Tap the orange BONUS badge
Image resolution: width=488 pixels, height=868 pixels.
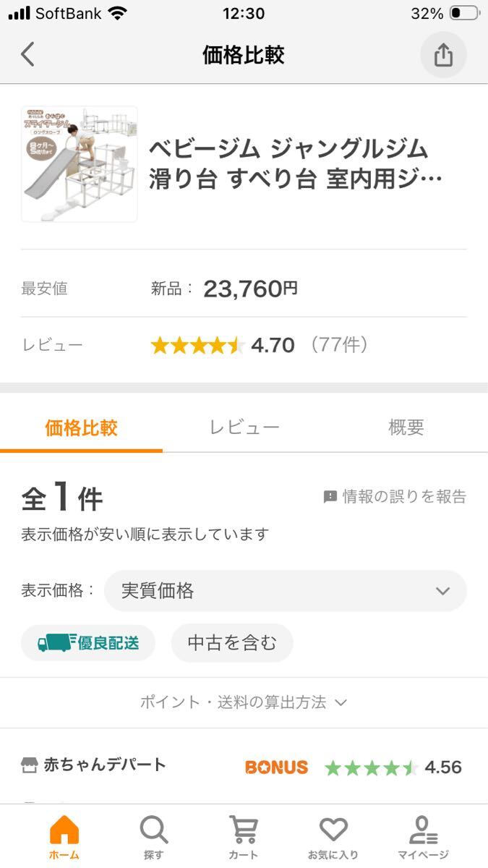tap(276, 767)
